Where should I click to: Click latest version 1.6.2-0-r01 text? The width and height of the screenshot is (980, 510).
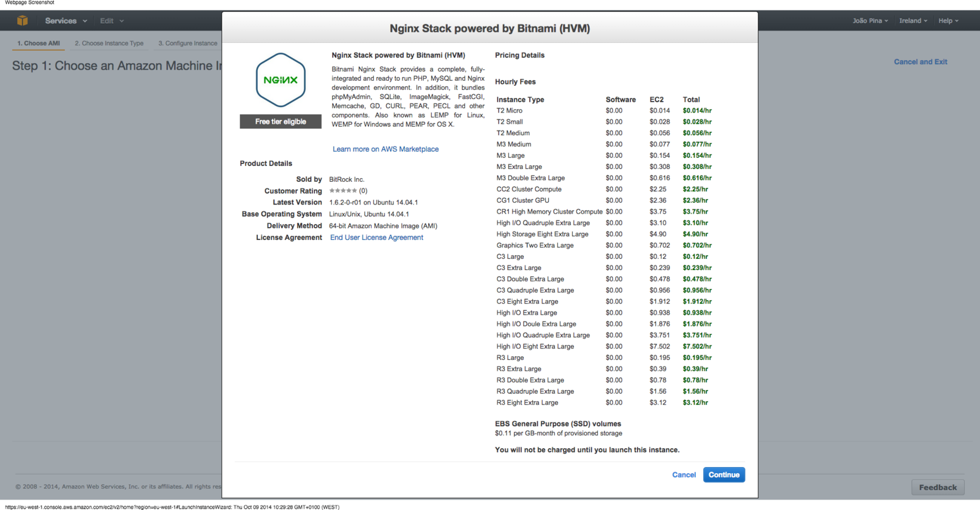click(x=374, y=203)
